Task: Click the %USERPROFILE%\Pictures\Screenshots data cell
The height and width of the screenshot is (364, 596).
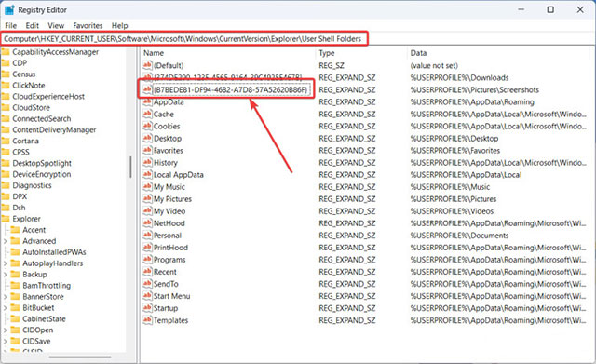Action: click(474, 90)
